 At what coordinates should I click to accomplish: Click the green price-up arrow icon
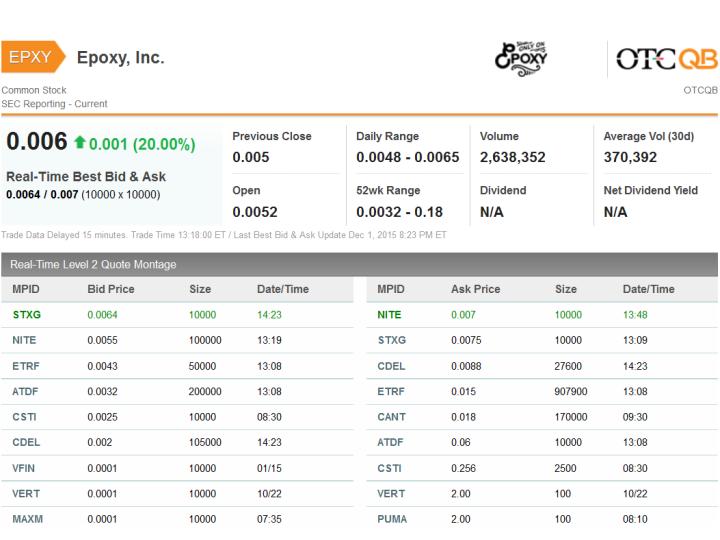tap(78, 145)
